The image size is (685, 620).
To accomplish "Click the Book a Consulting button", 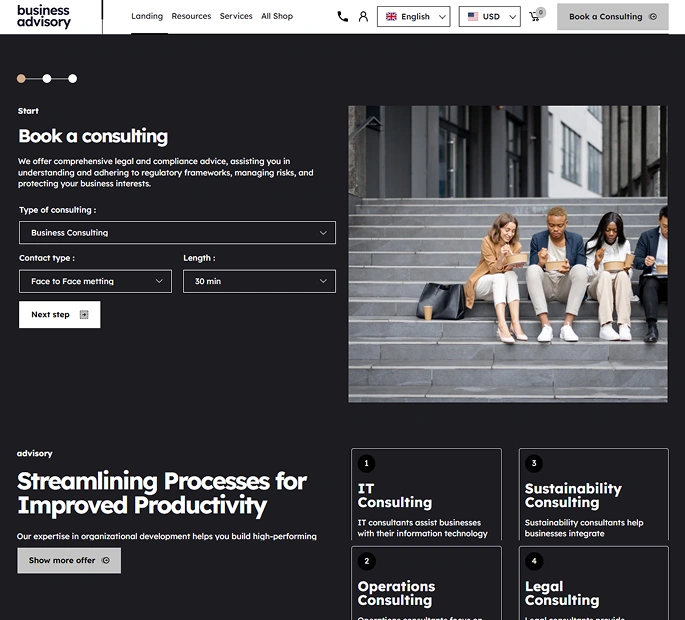I will pyautogui.click(x=612, y=17).
